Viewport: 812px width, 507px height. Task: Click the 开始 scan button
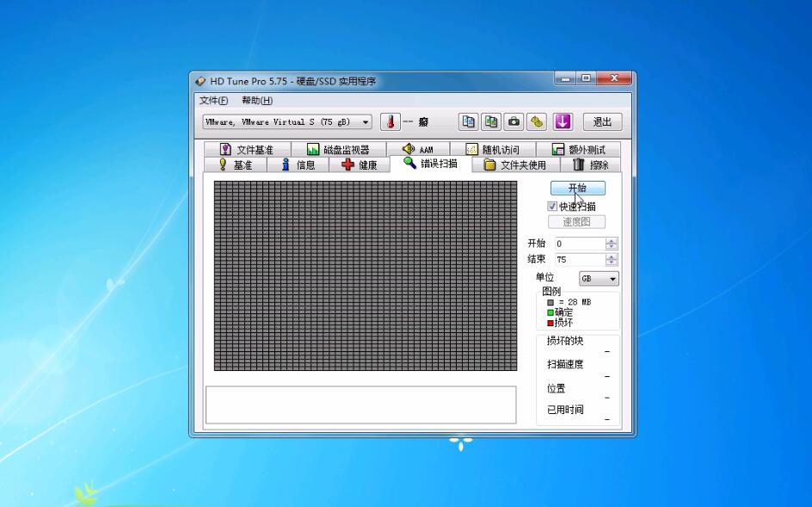pyautogui.click(x=577, y=188)
